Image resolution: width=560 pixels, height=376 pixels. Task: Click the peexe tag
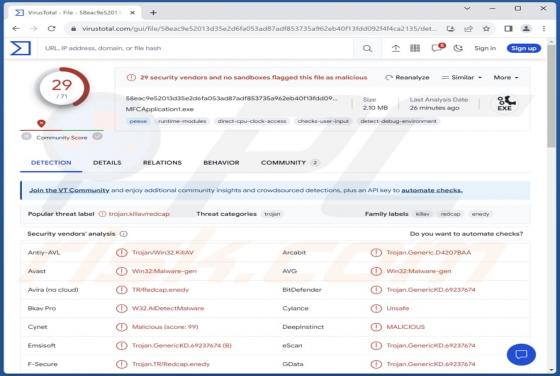tap(138, 121)
